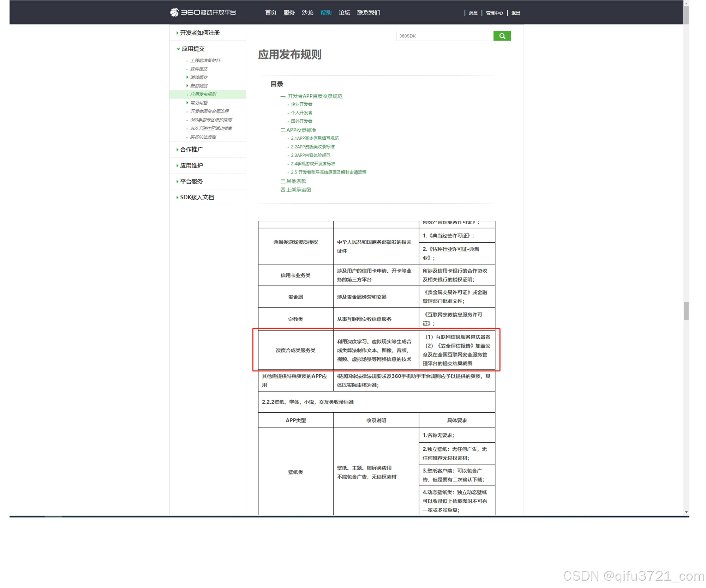Collapse the 应用提交 sidebar section
This screenshot has height=588, width=706.
[193, 49]
